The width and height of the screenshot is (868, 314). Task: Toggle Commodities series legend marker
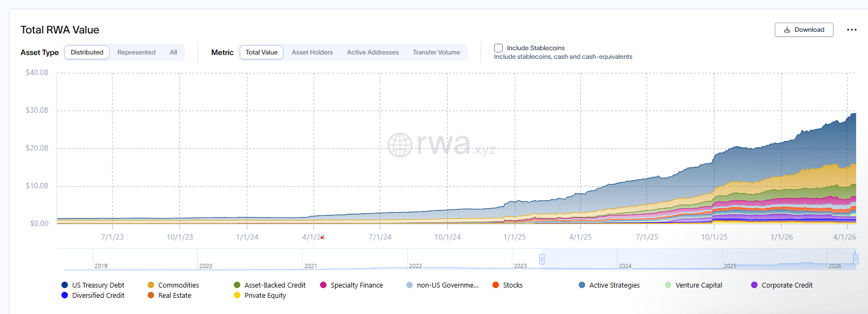(151, 285)
